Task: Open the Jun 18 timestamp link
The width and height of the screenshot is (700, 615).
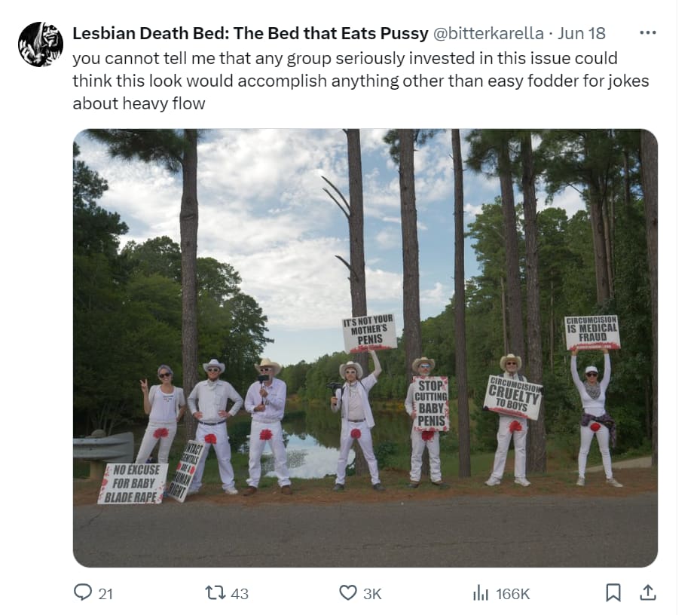Action: 582,33
